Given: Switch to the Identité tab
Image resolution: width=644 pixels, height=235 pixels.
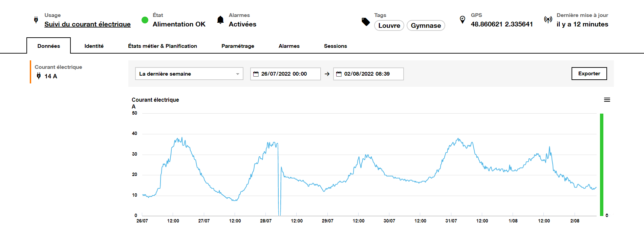Looking at the screenshot, I should pos(94,46).
